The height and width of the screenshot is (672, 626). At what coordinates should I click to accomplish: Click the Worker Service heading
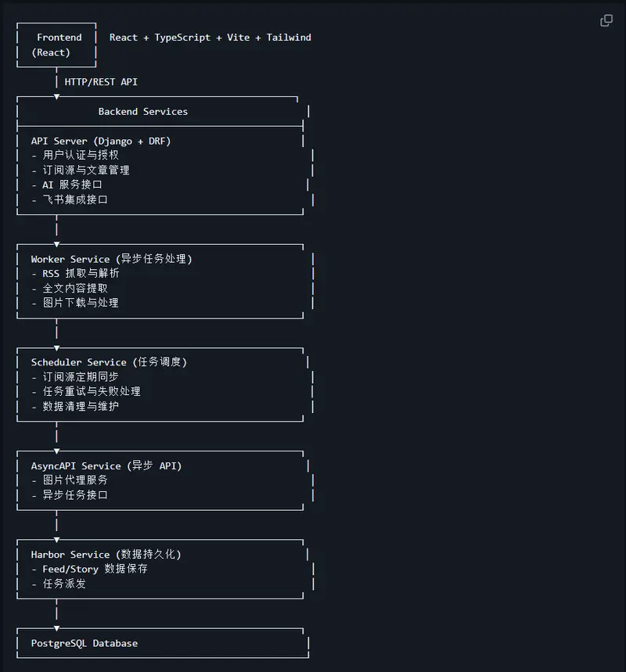[x=111, y=259]
